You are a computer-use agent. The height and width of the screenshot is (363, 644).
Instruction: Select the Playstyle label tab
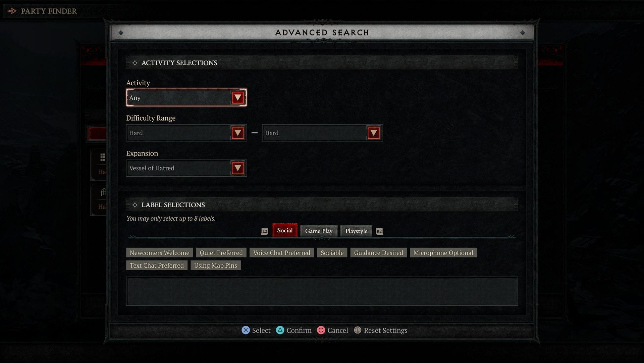click(x=356, y=231)
